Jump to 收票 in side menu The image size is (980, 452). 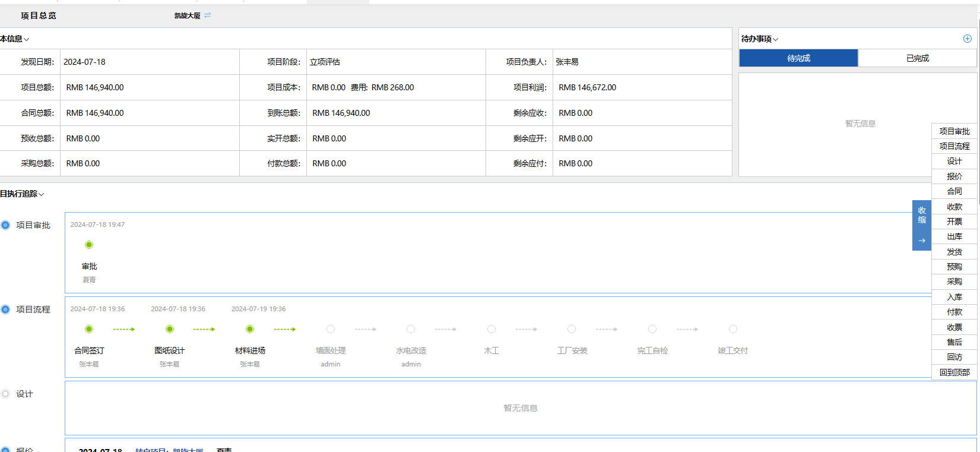coord(954,327)
